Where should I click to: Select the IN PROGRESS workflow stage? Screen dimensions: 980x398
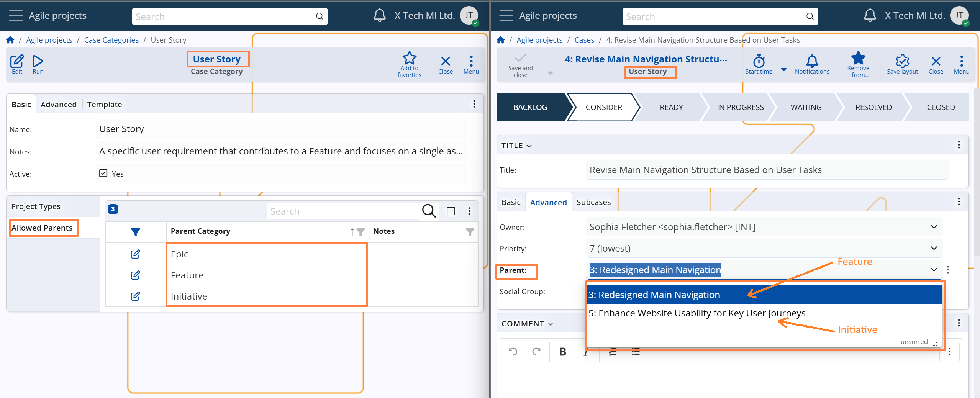point(740,107)
